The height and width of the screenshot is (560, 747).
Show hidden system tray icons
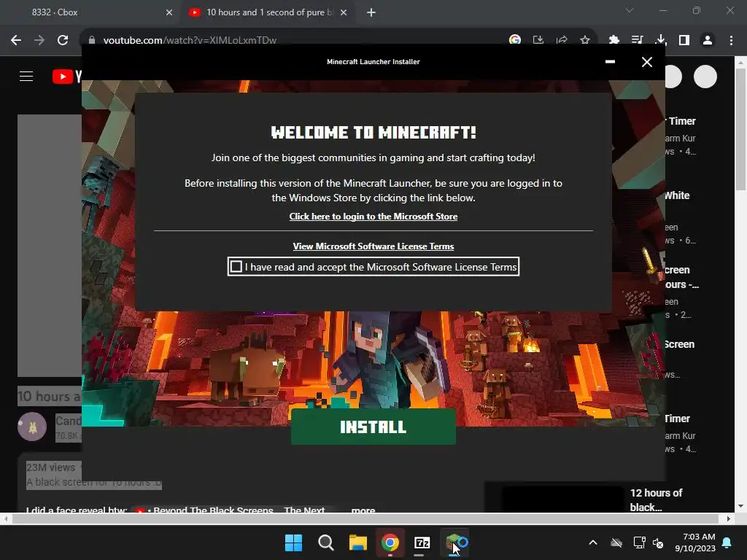[592, 542]
